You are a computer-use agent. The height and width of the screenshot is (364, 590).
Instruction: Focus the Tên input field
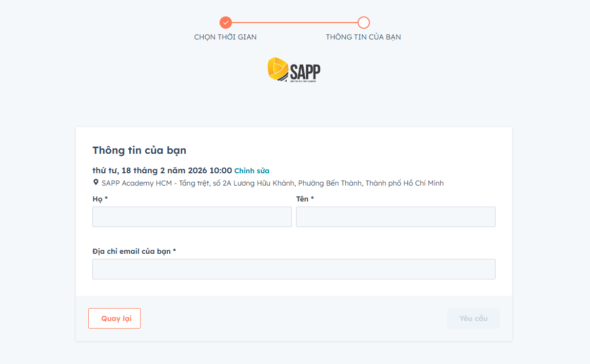pos(396,217)
